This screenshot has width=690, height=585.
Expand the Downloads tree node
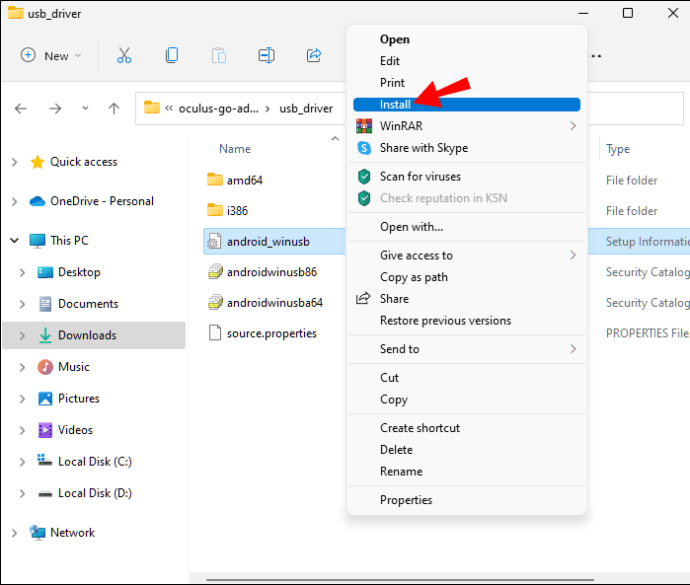point(22,335)
